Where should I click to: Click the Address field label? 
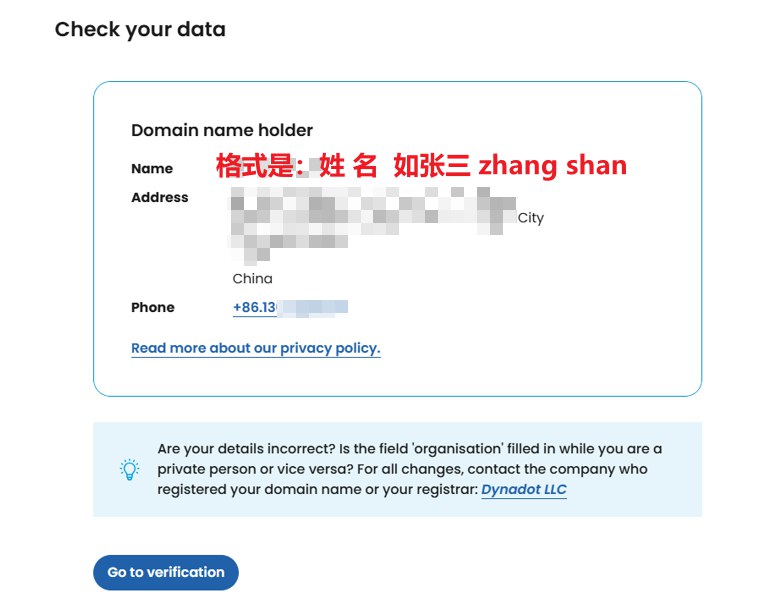(160, 198)
